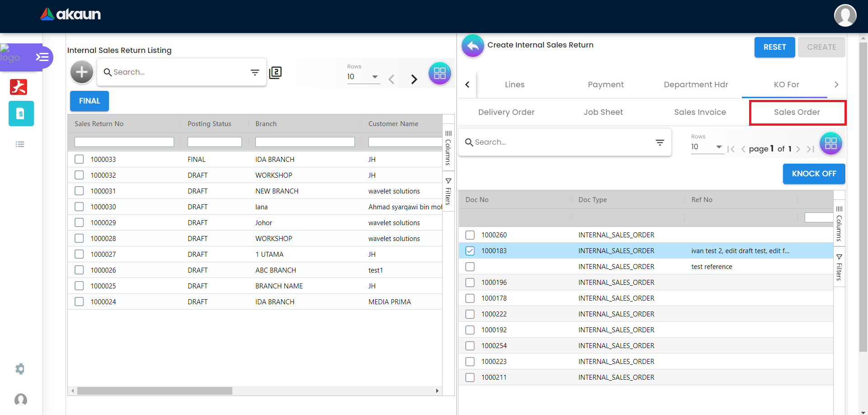Screen dimensions: 868x415
Task: Check the box for sales return 1000033
Action: [x=79, y=159]
